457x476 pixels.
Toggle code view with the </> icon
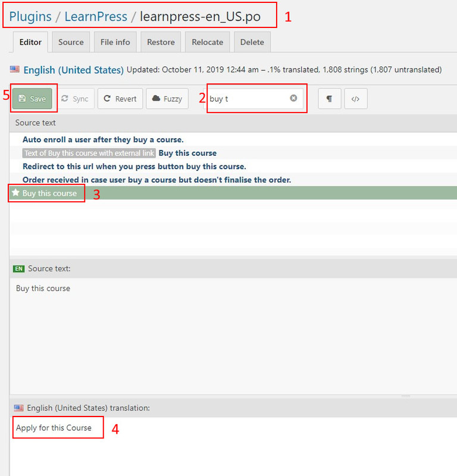(x=356, y=99)
